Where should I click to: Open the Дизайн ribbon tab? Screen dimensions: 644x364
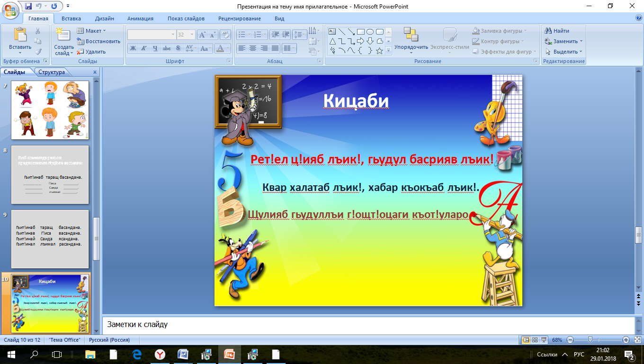click(x=104, y=18)
